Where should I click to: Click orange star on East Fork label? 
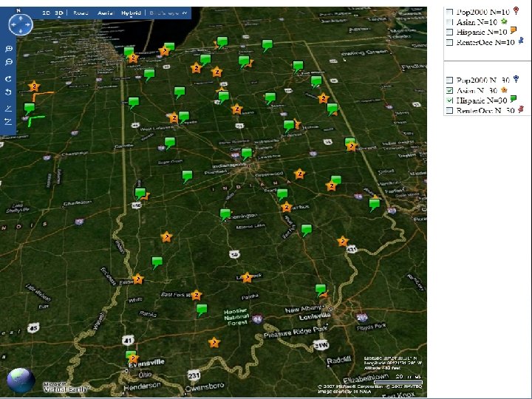(197, 295)
